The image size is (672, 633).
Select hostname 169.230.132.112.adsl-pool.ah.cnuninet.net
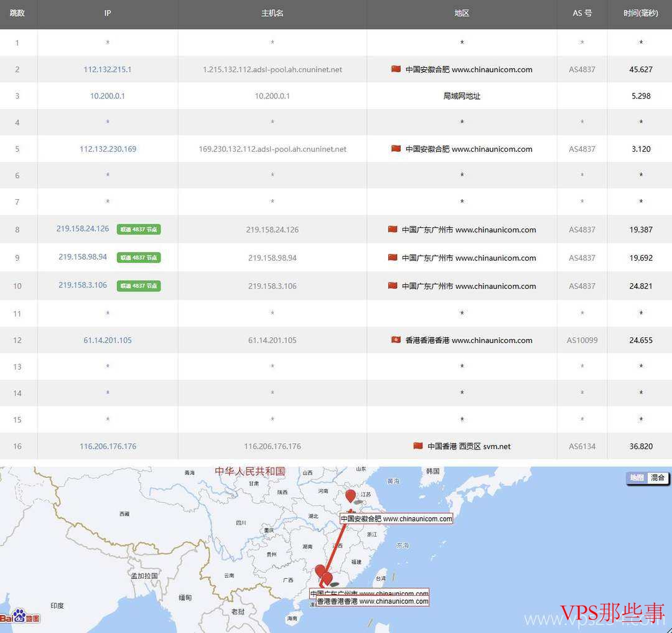[272, 149]
